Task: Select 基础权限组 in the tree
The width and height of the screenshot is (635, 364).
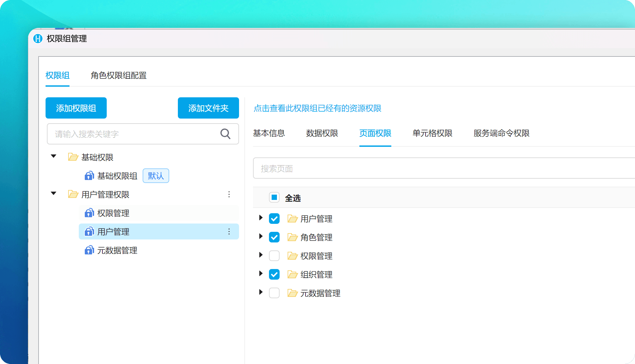Action: (117, 176)
